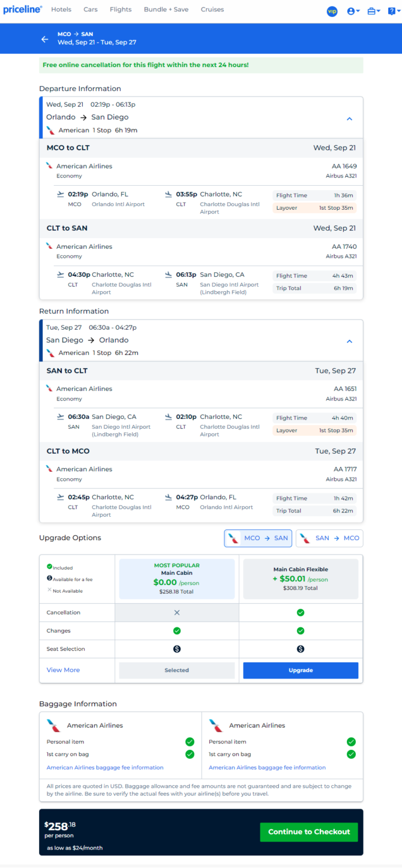Click the American logo in departure summary
Screen dimensions: 402x868
pos(51,130)
